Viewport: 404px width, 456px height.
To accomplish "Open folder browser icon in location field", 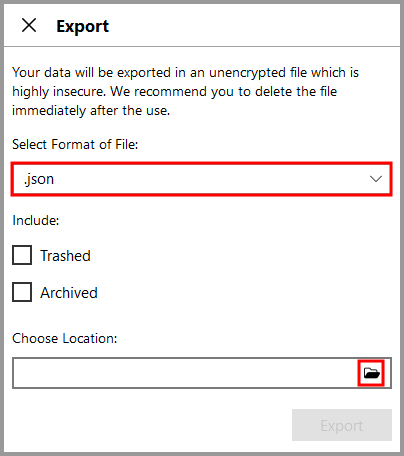I will click(x=371, y=373).
